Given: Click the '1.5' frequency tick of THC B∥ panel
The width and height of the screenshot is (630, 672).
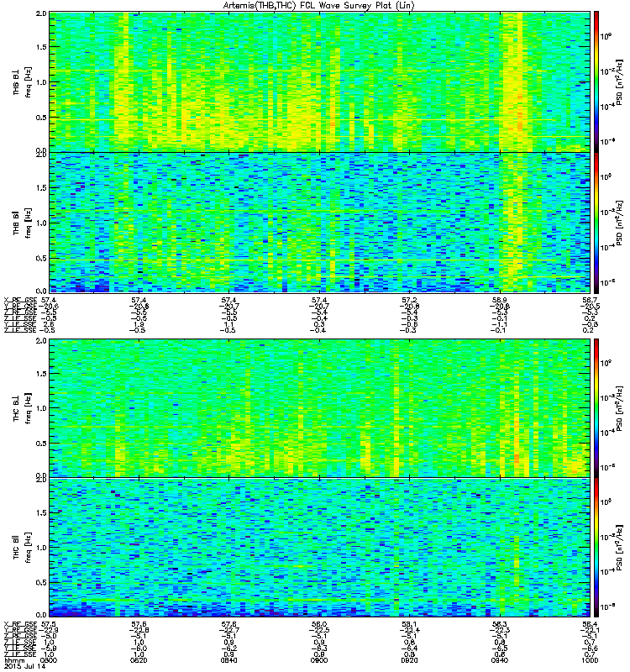Looking at the screenshot, I should pos(41,513).
